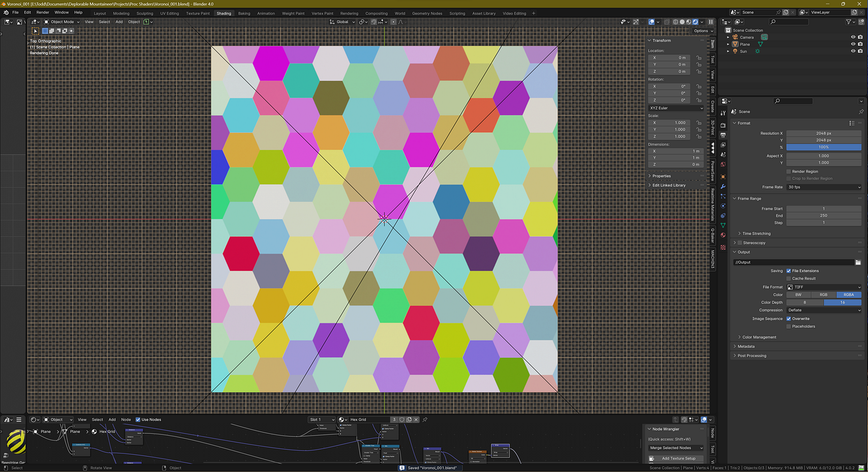The width and height of the screenshot is (868, 472).
Task: Open the World Properties tab
Action: (x=723, y=164)
